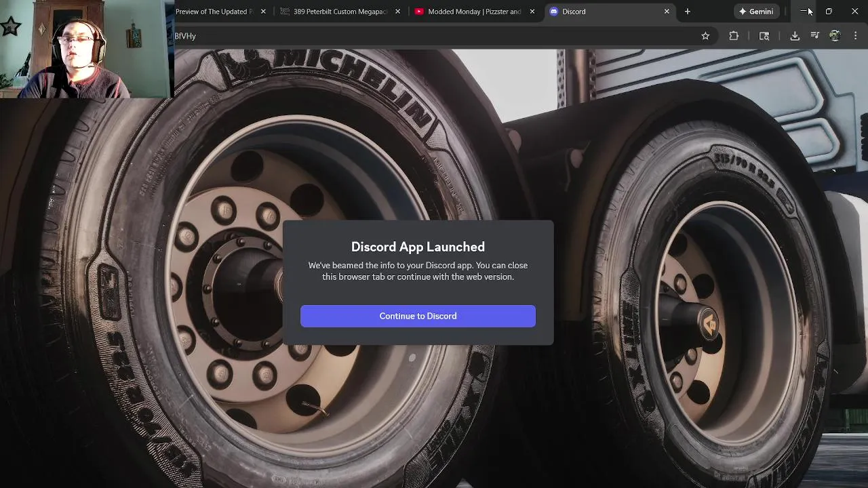Image resolution: width=868 pixels, height=488 pixels.
Task: Close the Discord tab
Action: (667, 12)
